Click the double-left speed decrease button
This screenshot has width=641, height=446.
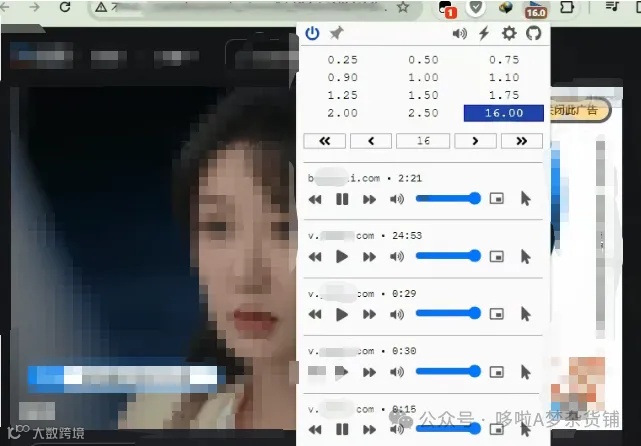click(325, 141)
